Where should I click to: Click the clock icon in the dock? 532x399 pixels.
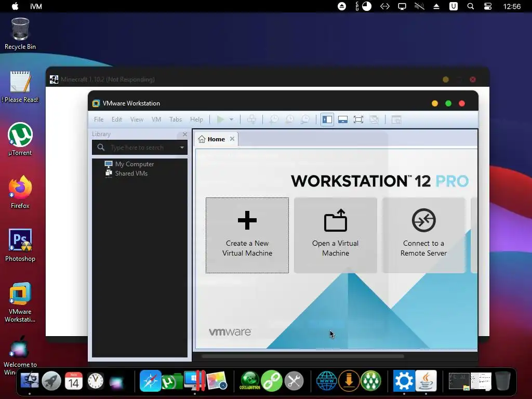[96, 381]
